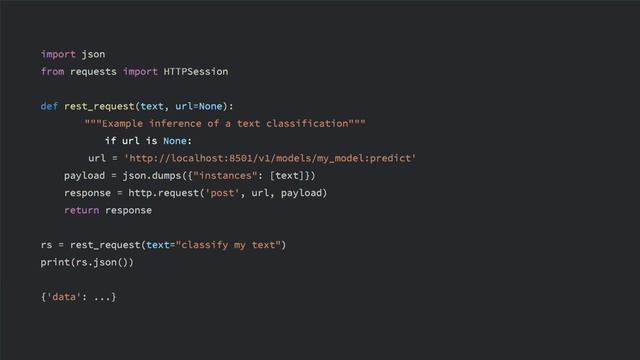Click the 'response = http.request' line
Viewport: 640px width, 360px height.
196,193
